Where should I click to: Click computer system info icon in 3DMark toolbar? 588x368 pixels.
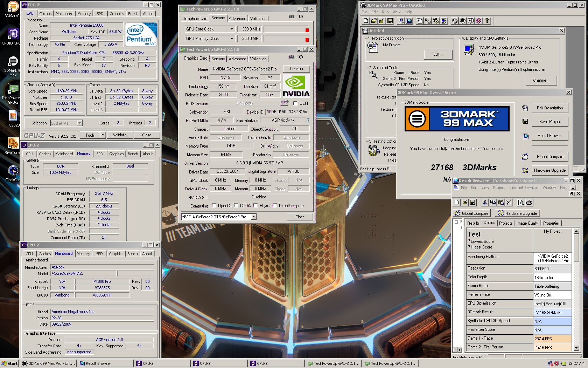click(401, 21)
